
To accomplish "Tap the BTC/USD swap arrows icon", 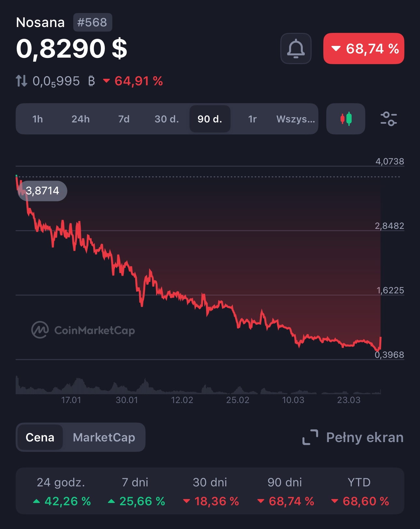I will coord(21,81).
